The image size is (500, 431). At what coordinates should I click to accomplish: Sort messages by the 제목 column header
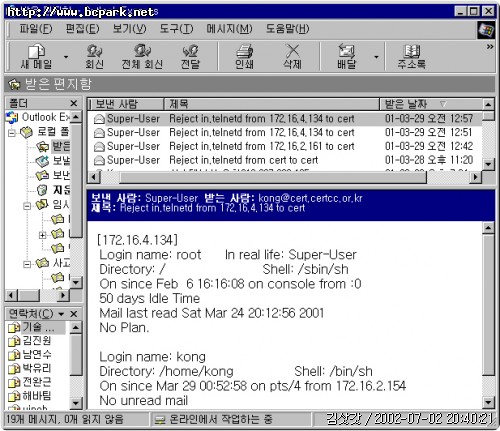pos(272,104)
